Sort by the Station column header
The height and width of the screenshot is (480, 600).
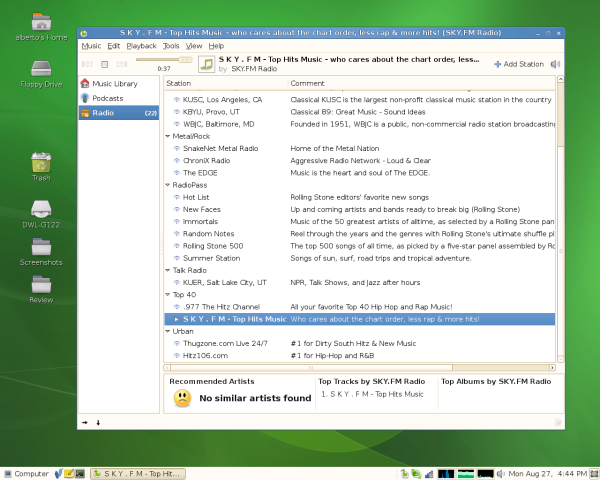tap(226, 83)
